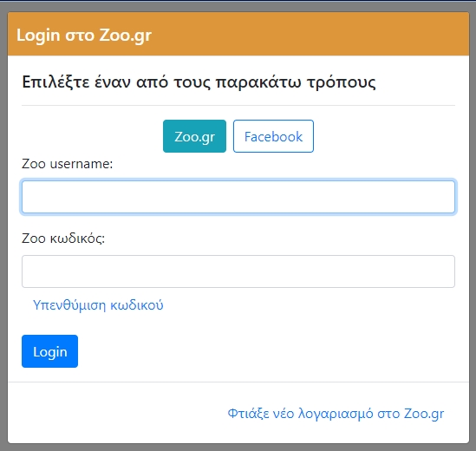Click the Επιλέξτε έναν από τους παρακάτω τρόπους heading

(x=199, y=82)
